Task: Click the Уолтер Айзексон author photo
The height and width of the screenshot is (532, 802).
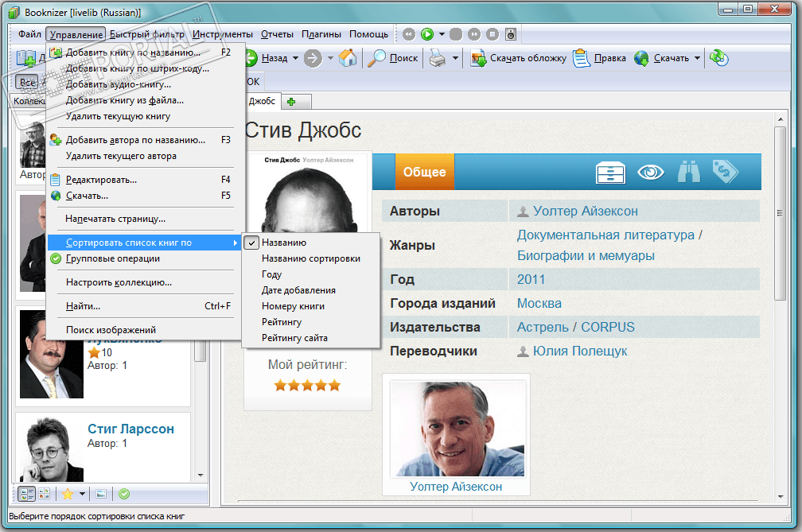Action: click(x=457, y=429)
